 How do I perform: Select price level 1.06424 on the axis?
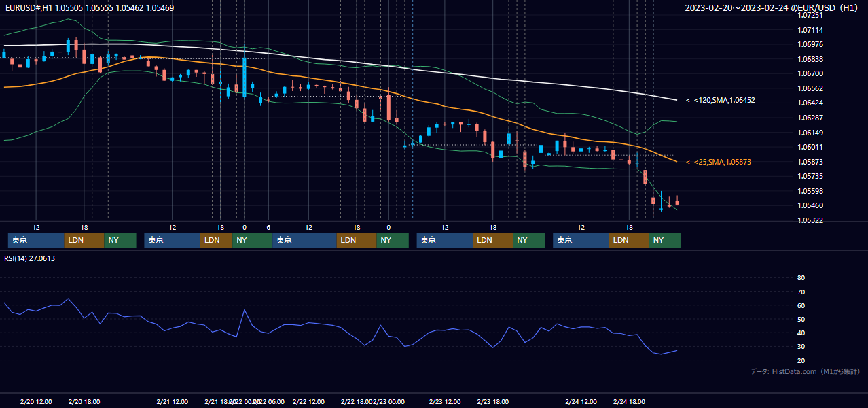pyautogui.click(x=810, y=103)
